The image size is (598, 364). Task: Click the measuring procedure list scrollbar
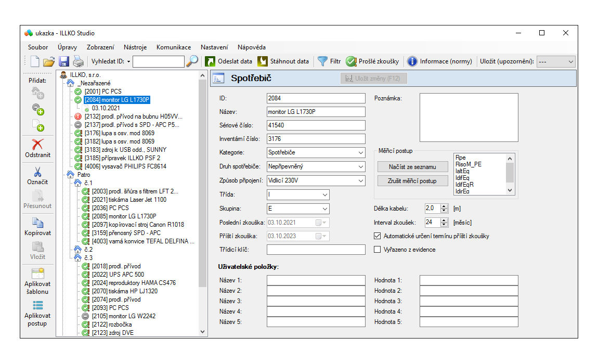click(510, 174)
